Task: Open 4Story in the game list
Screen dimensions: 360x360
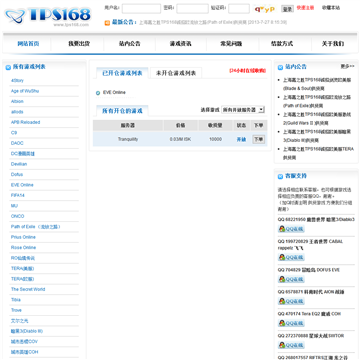Action: pos(17,81)
